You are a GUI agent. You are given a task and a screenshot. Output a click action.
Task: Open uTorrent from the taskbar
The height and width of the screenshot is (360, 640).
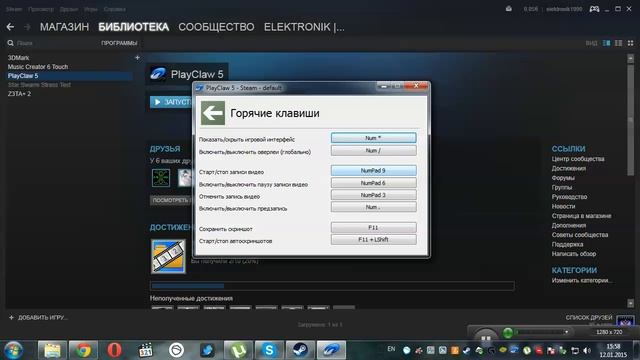tap(238, 350)
